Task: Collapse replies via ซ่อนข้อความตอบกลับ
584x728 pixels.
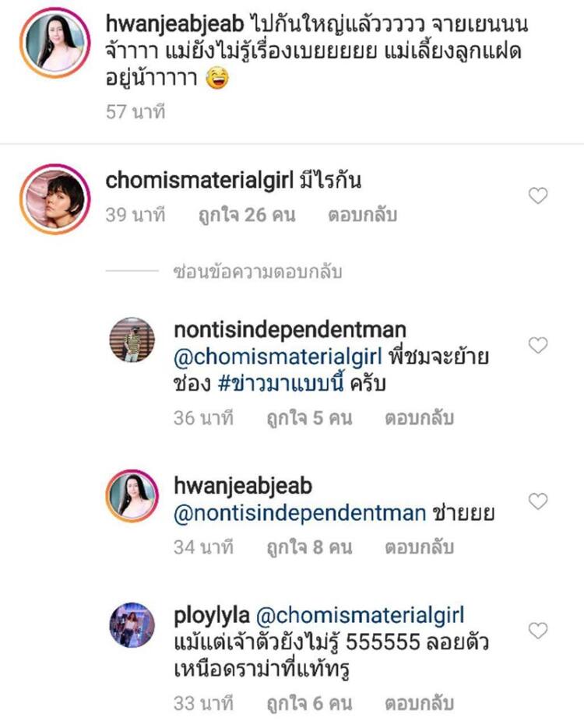Action: click(x=258, y=272)
